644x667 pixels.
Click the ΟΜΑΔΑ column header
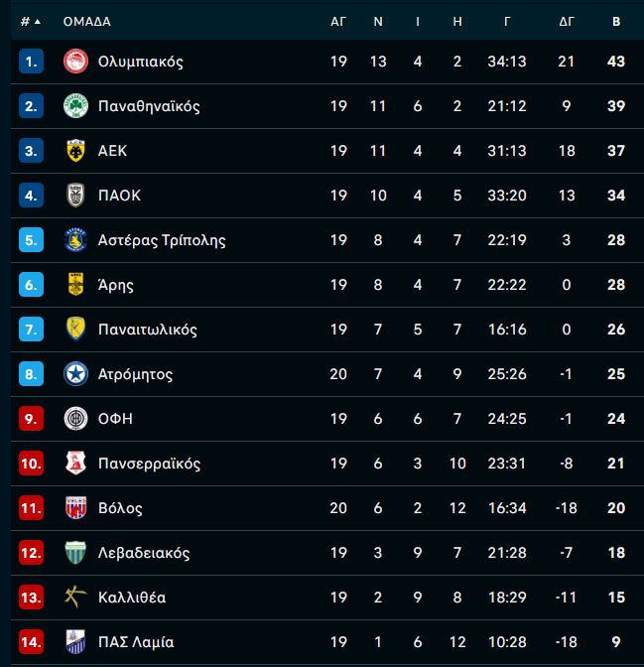click(x=87, y=21)
